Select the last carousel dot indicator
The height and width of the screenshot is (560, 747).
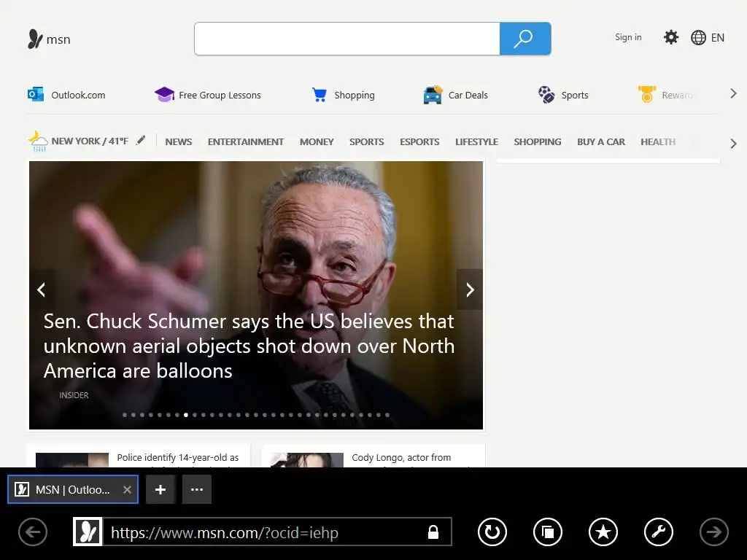387,415
